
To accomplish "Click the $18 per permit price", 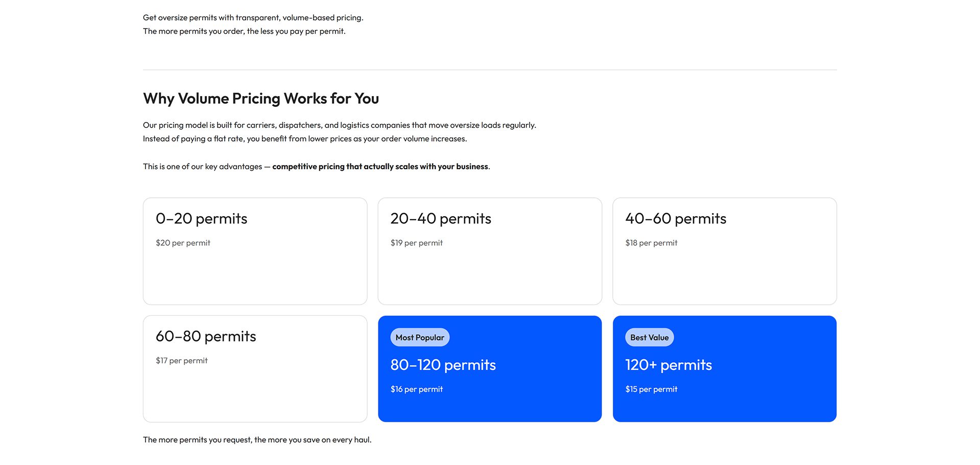I will click(651, 243).
